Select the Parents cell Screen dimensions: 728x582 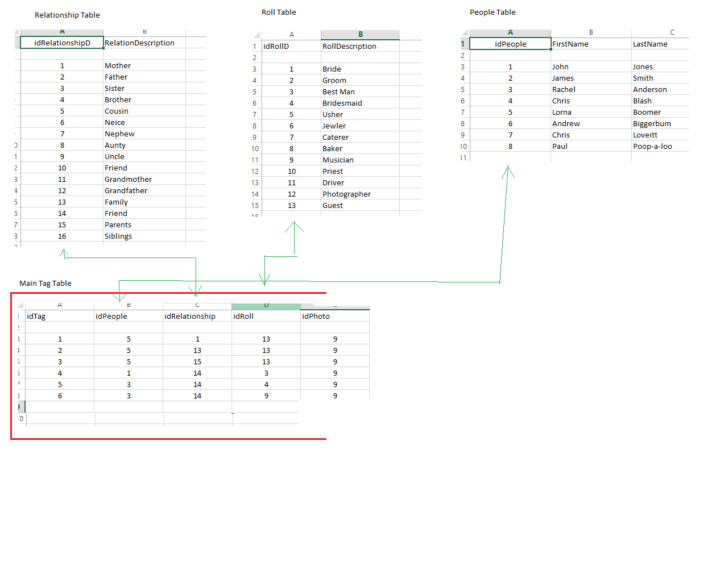tap(144, 225)
